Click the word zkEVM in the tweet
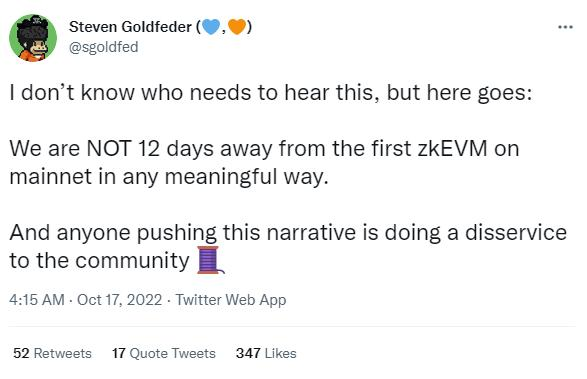Screen dimensions: 587x379 point(452,148)
